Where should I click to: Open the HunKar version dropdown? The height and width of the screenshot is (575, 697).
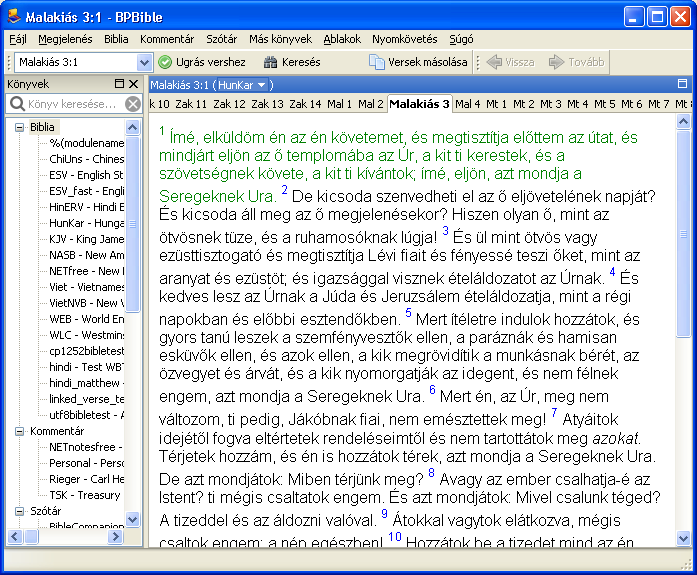pos(242,85)
